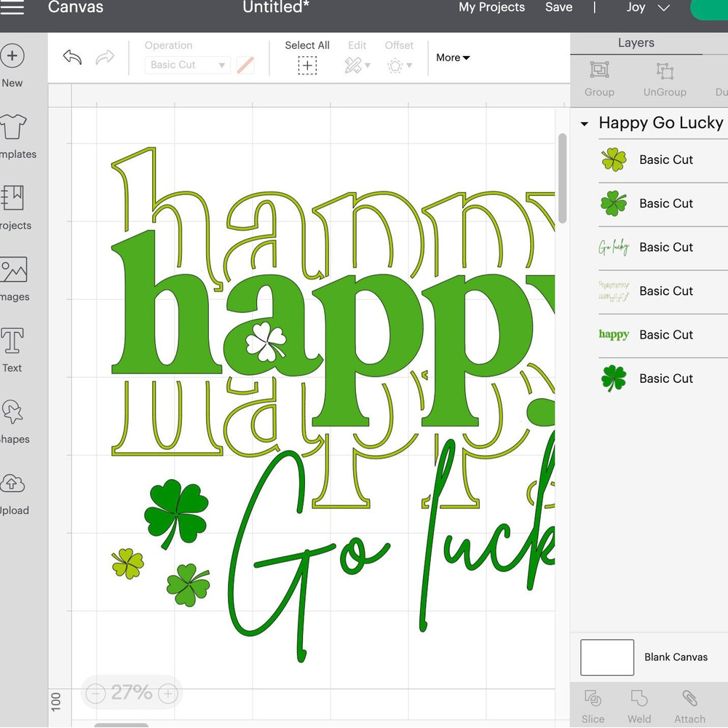Open the operation color swatch
Viewport: 728px width, 728px height.
(x=245, y=65)
